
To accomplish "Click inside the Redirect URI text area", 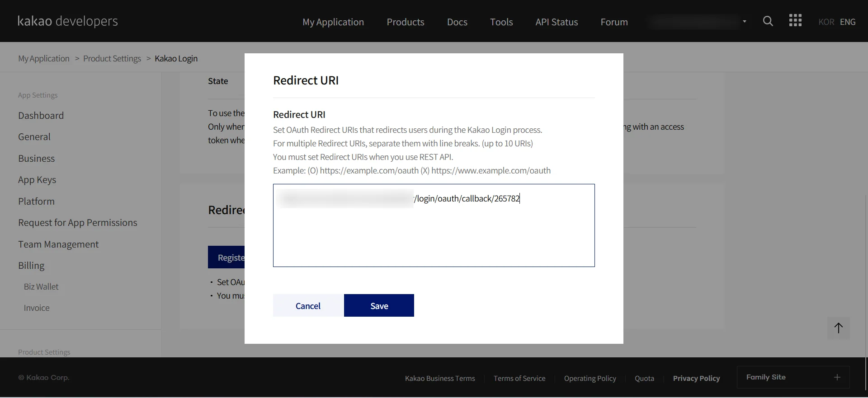I will click(434, 225).
